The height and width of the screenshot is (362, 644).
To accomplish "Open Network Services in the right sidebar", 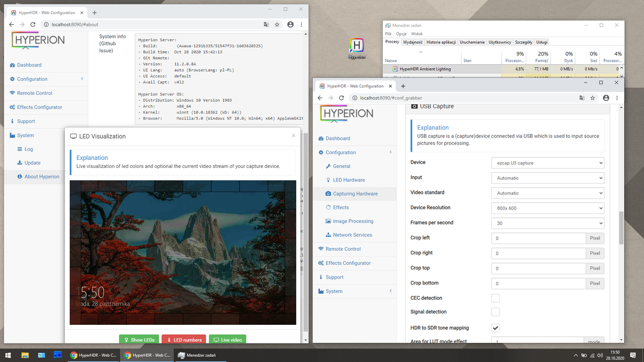I will point(353,235).
